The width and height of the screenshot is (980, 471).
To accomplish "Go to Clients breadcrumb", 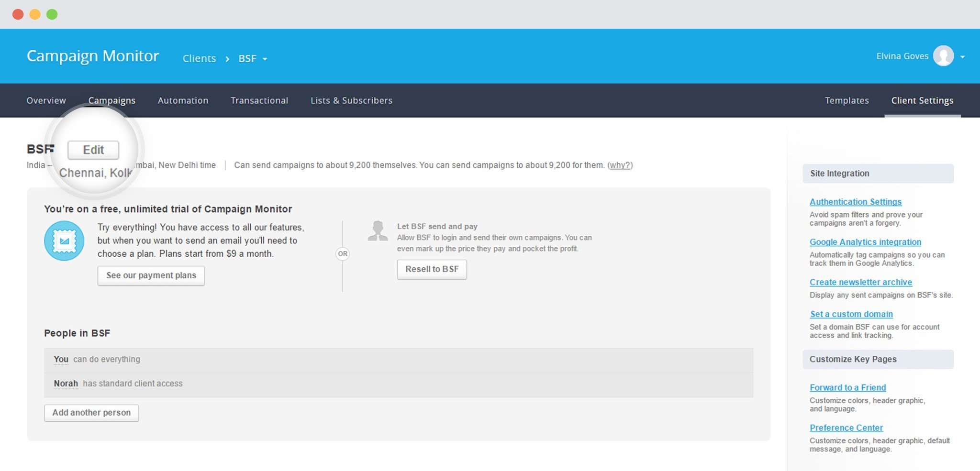I will pyautogui.click(x=199, y=58).
